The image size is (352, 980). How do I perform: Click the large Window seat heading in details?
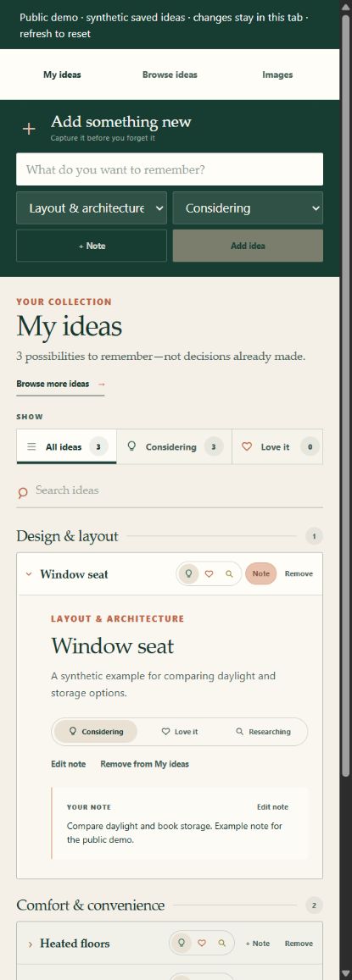[x=113, y=646]
